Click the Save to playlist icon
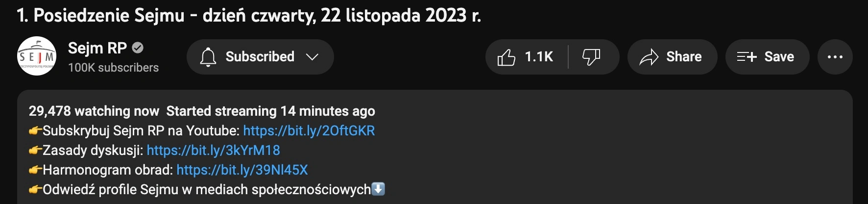The image size is (868, 204). 747,57
